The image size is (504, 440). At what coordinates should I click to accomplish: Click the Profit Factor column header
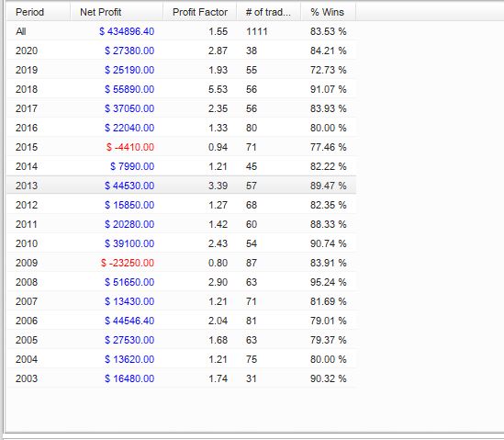(199, 12)
